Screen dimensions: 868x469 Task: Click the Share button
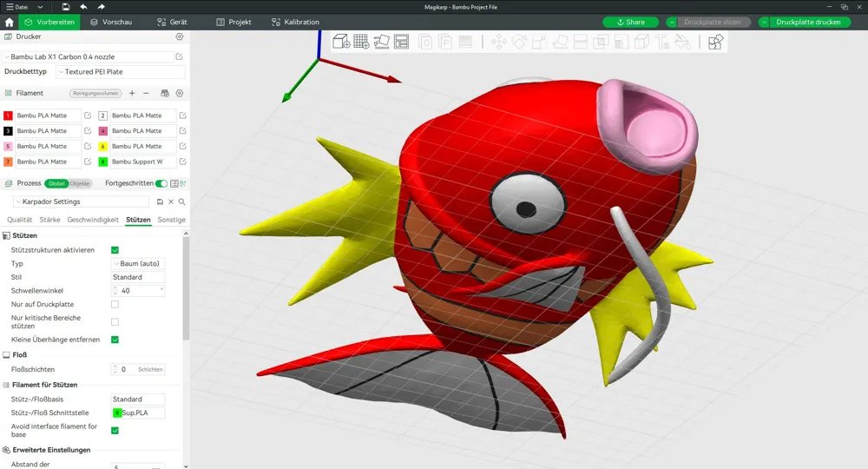630,23
